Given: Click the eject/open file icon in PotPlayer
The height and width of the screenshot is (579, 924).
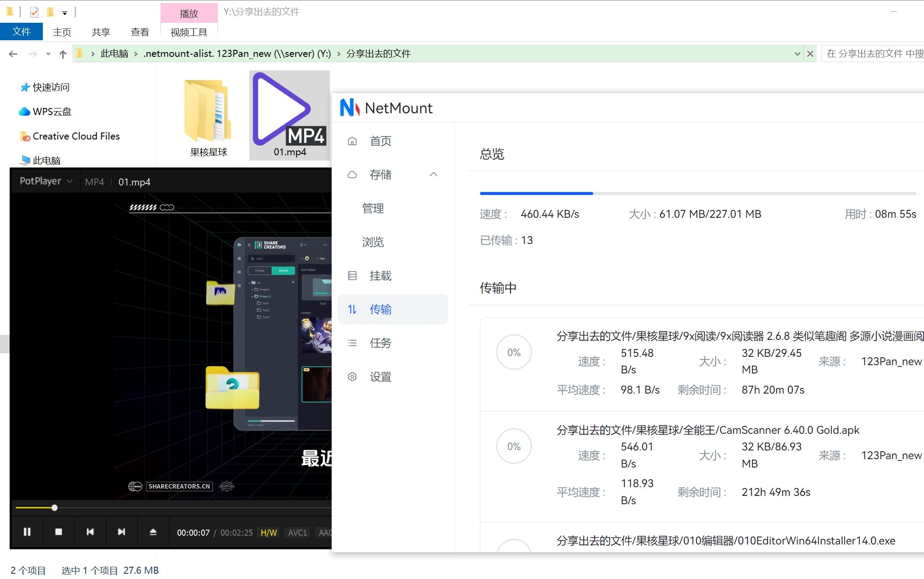Looking at the screenshot, I should tap(153, 532).
